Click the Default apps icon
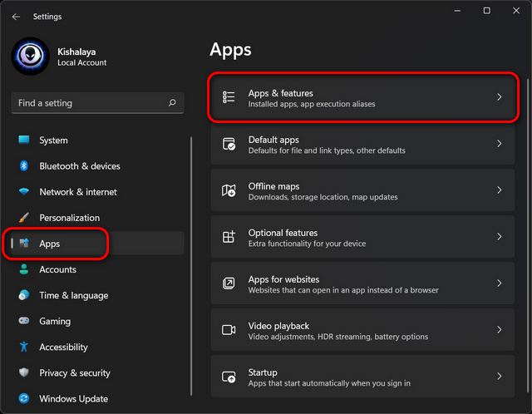The height and width of the screenshot is (414, 532). click(229, 144)
